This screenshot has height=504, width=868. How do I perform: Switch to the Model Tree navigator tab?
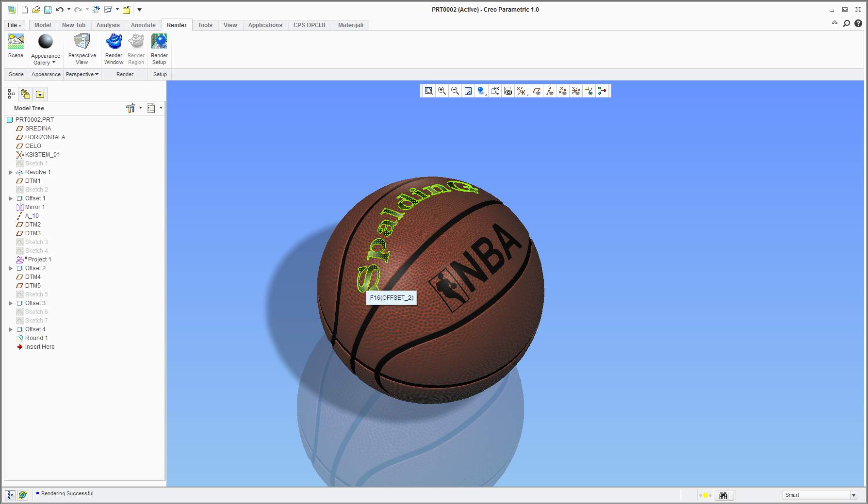(11, 94)
